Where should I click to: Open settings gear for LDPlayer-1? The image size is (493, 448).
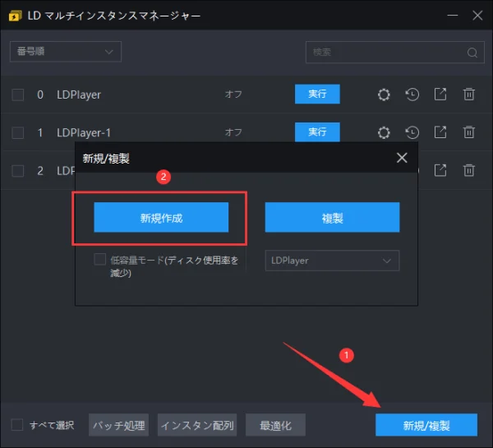click(384, 132)
